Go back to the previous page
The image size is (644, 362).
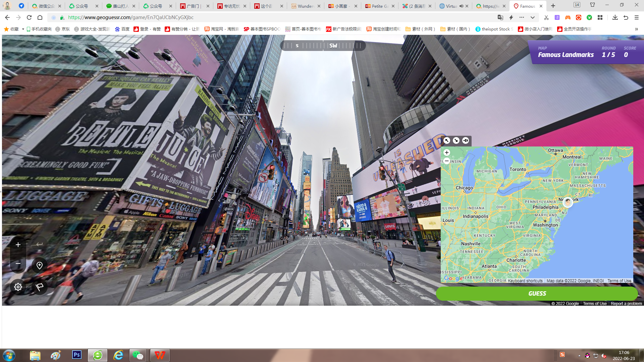coord(7,17)
